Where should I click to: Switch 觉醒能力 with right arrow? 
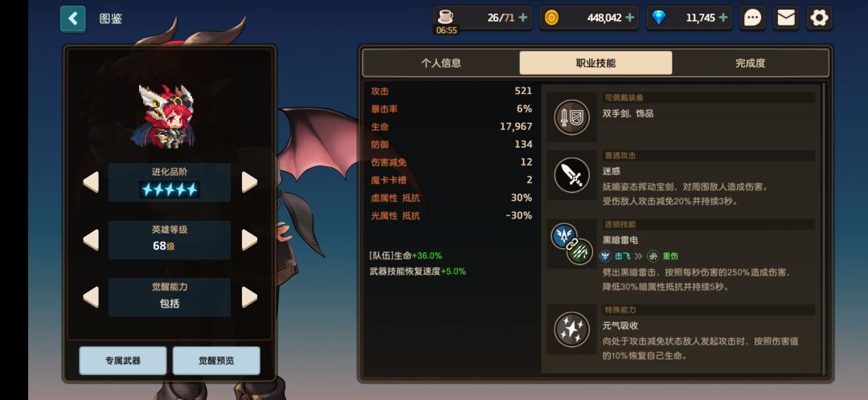click(249, 297)
